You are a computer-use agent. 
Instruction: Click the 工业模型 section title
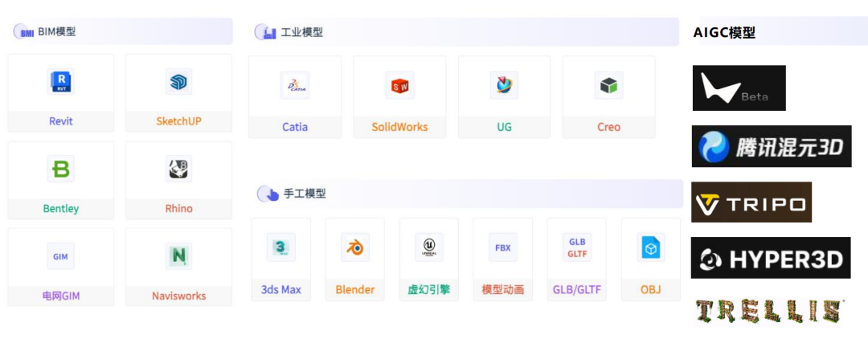(301, 32)
